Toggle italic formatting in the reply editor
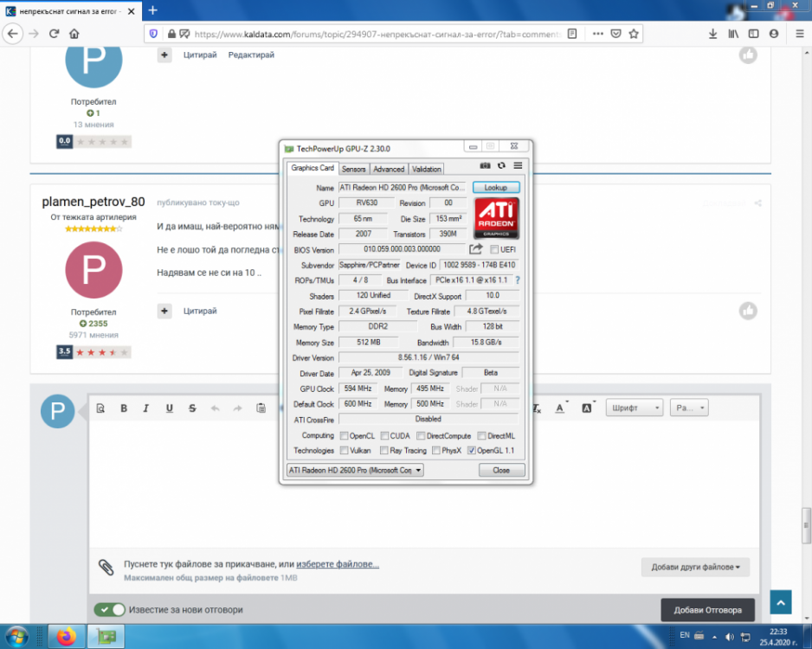This screenshot has width=812, height=649. coord(146,408)
